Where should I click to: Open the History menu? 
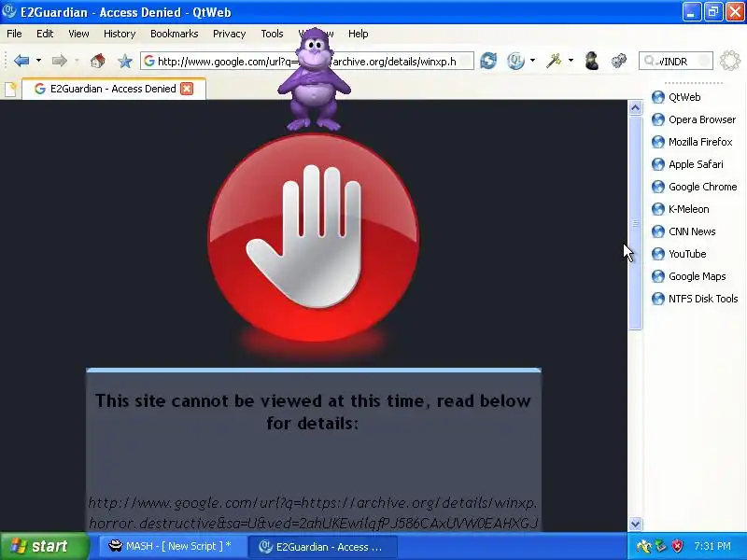pos(120,34)
